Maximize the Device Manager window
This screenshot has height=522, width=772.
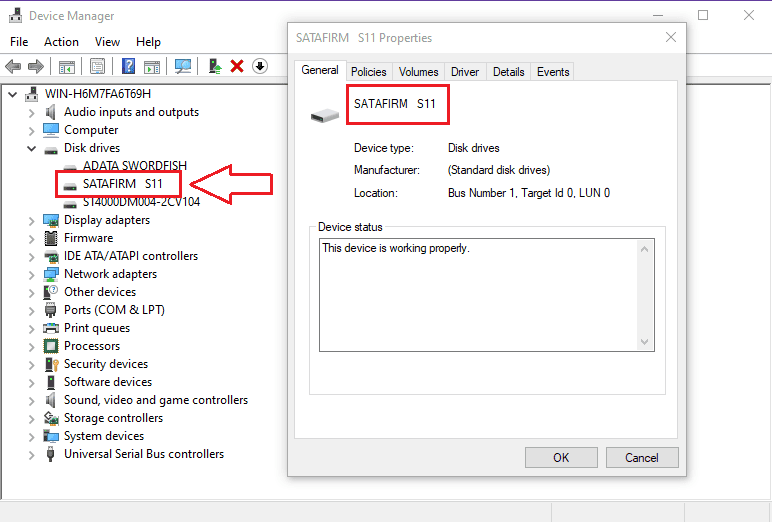pos(703,15)
